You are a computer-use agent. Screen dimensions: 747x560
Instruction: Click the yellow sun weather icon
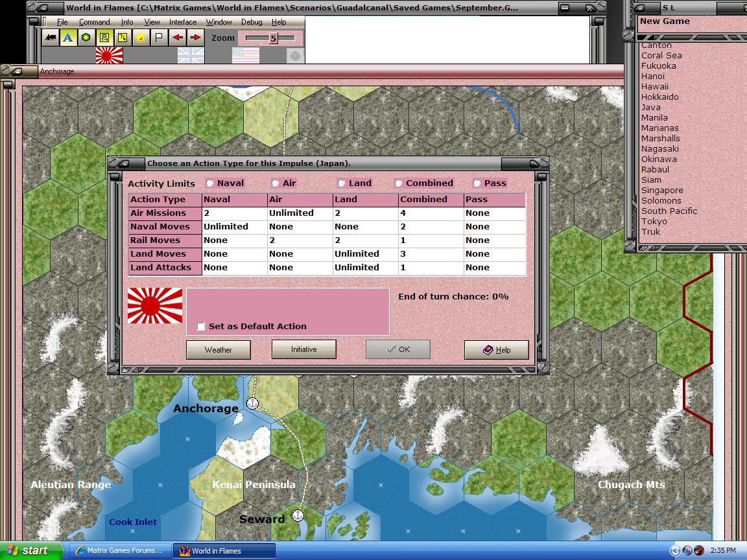(141, 38)
